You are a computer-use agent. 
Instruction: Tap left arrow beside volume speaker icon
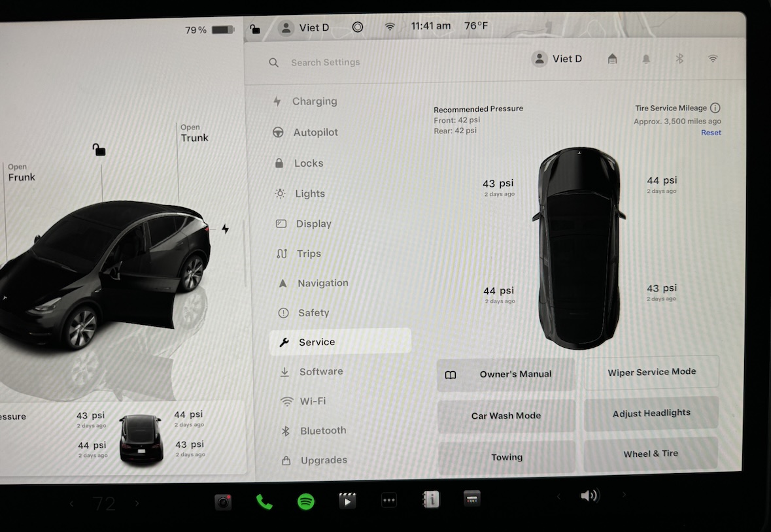coord(558,497)
